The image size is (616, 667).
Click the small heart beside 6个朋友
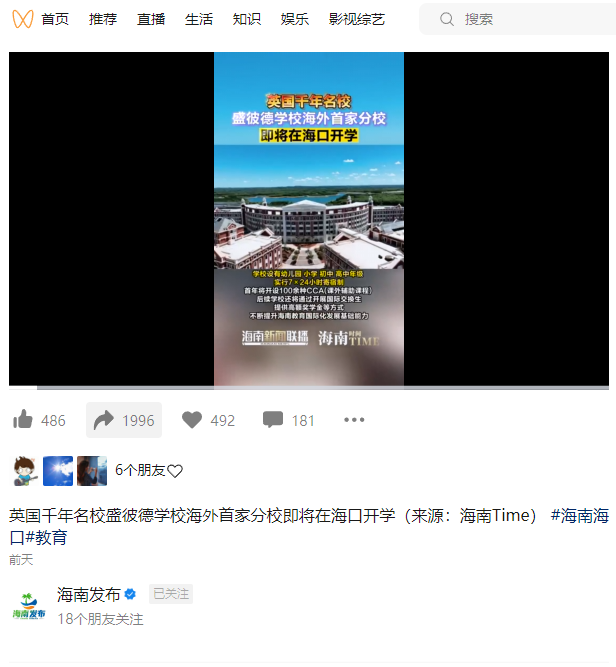[x=175, y=471]
